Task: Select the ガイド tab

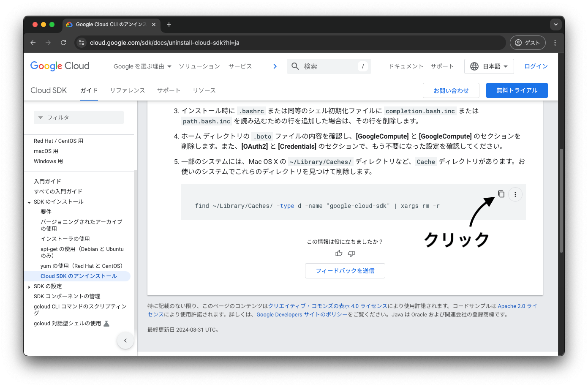Action: [89, 90]
